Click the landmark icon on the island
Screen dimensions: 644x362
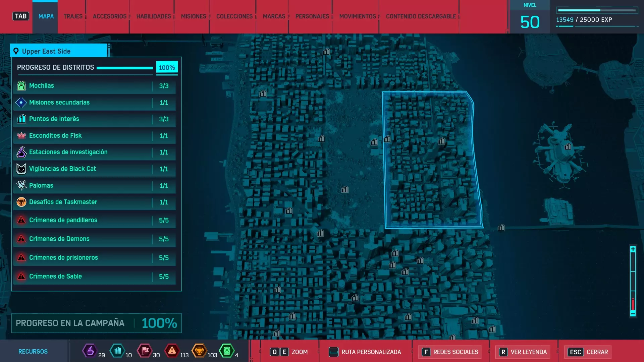tap(568, 146)
